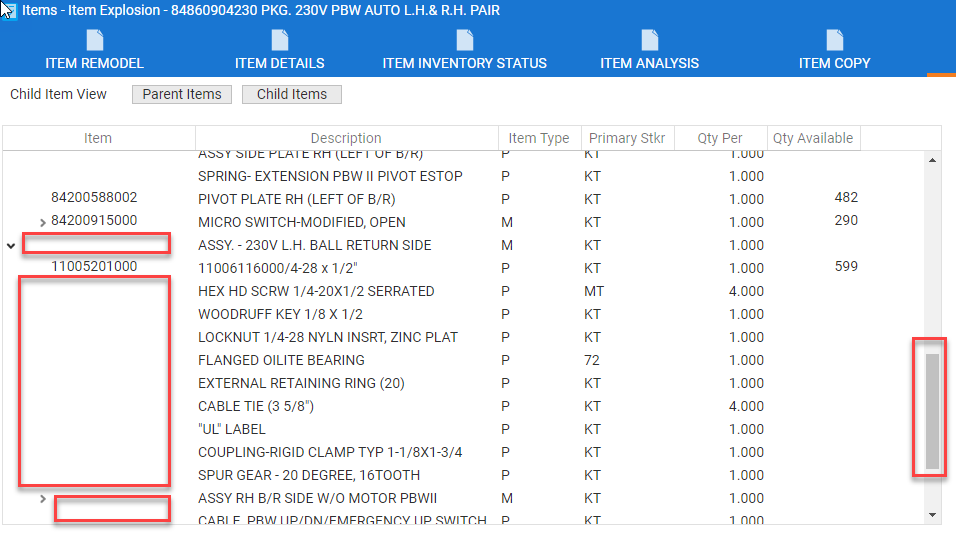This screenshot has width=956, height=539.
Task: Select the item 11005201000 row
Action: pyautogui.click(x=95, y=267)
